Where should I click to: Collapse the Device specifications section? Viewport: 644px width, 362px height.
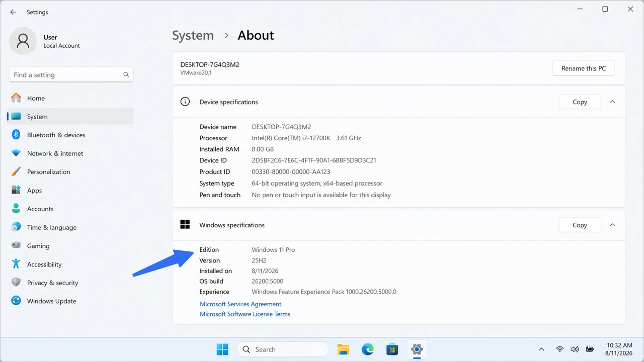coord(612,102)
